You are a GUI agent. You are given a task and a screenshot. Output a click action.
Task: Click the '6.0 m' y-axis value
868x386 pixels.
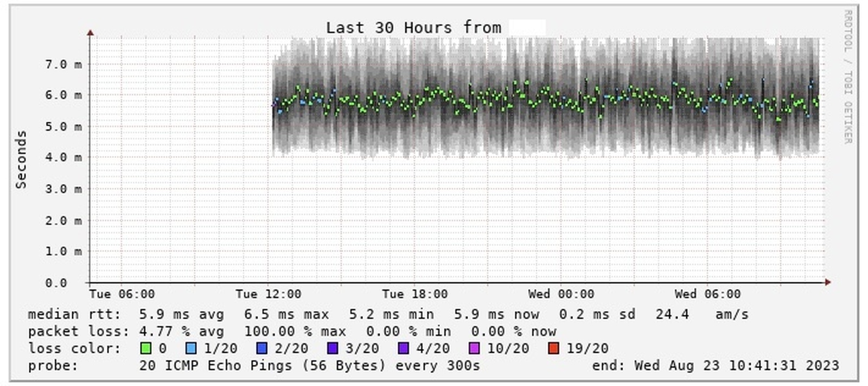(63, 95)
